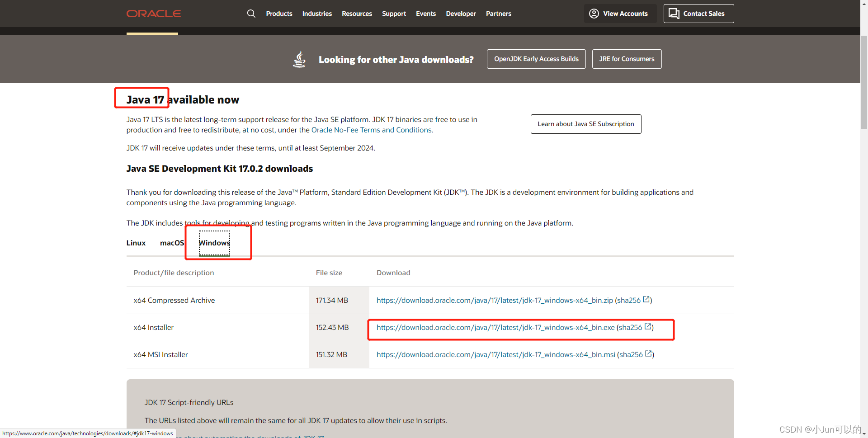Click the Contact Sales chat icon

(674, 14)
